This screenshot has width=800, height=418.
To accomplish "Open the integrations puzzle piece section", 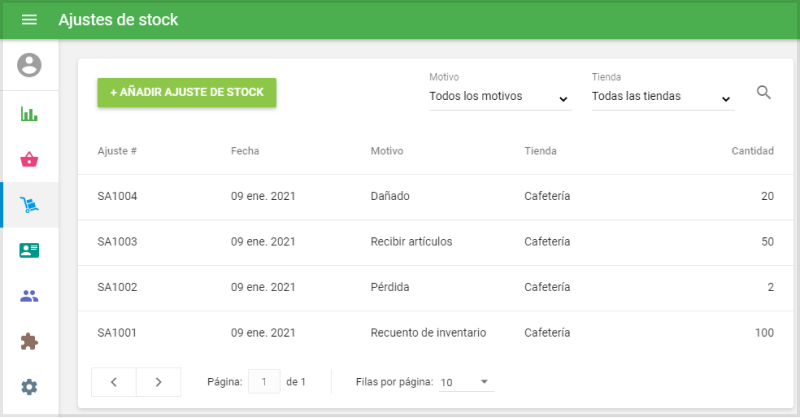I will (x=29, y=342).
